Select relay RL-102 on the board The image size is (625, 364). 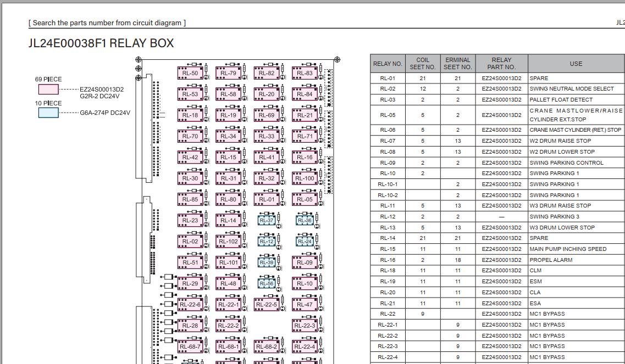point(228,242)
